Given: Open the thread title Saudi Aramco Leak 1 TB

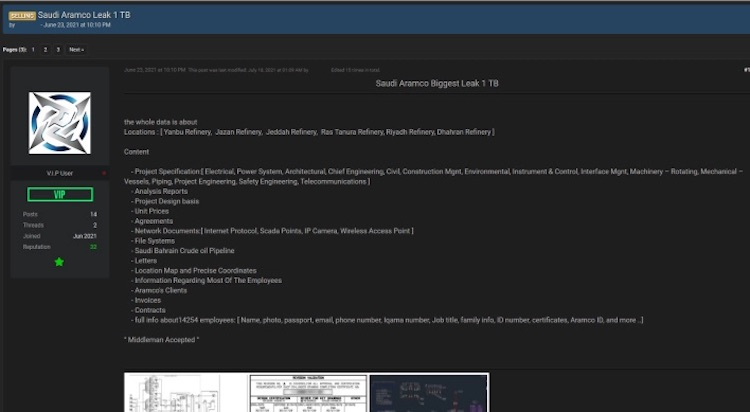Looking at the screenshot, I should [x=84, y=15].
